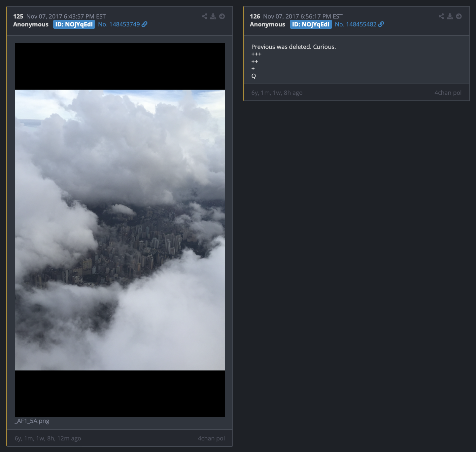Copy link icon next to No. 148453749

coord(145,24)
